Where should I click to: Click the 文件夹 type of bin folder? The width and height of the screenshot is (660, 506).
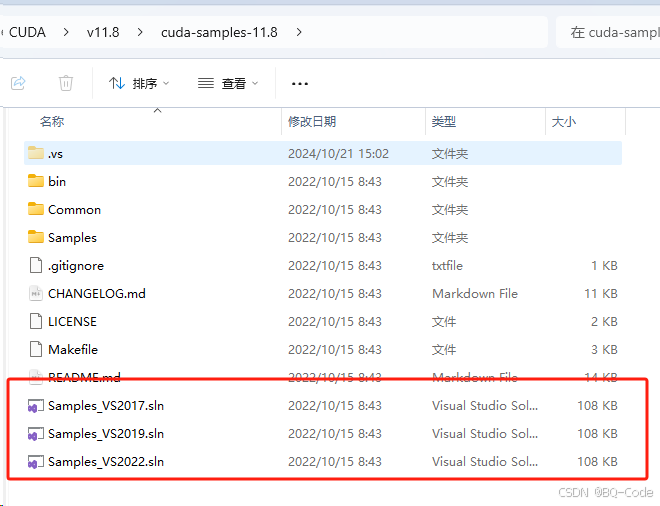[x=450, y=181]
